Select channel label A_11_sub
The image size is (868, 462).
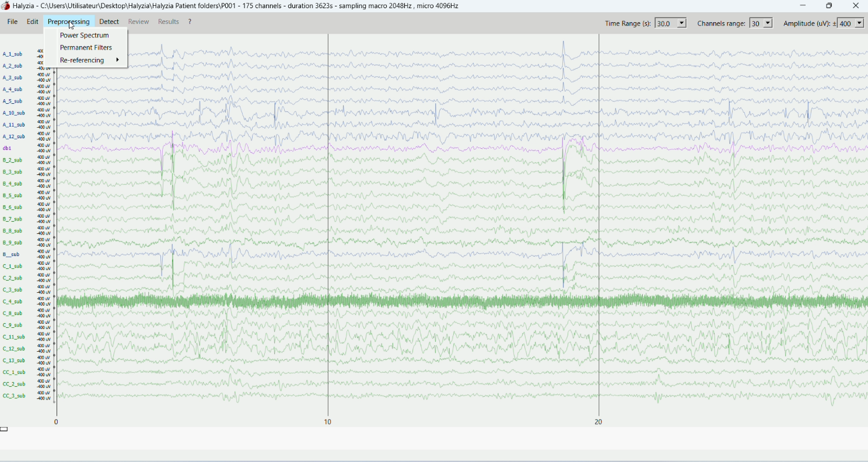14,125
